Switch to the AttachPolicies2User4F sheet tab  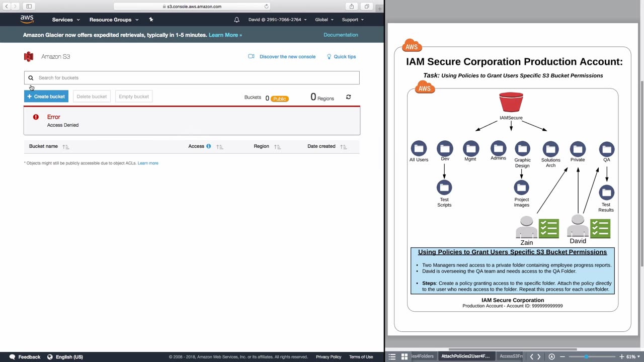465,356
